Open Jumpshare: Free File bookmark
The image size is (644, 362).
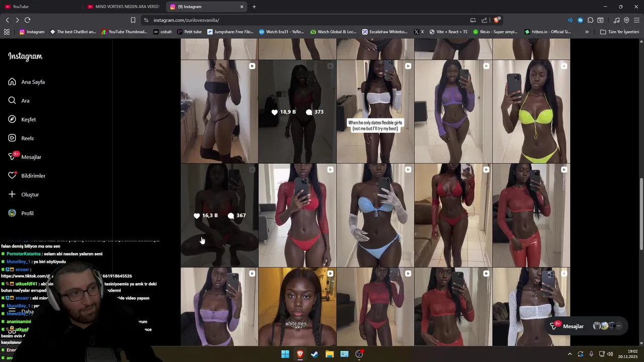pos(230,32)
